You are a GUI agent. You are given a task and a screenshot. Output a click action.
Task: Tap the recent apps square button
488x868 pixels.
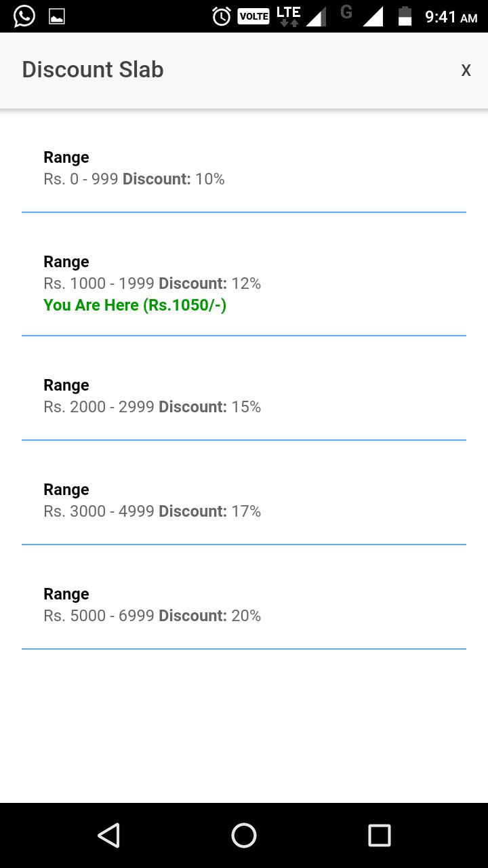click(x=380, y=835)
